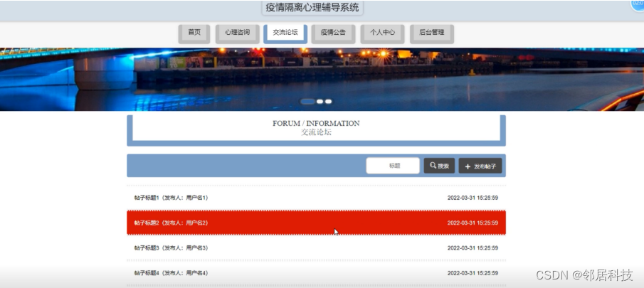This screenshot has height=288, width=644.
Task: Click timestamp on 帖子标题3 row
Action: (473, 247)
